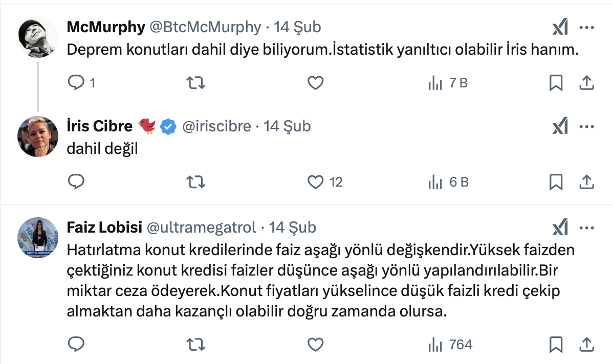Open Faiz Lobisi profile name link
The image size is (613, 364).
[105, 227]
